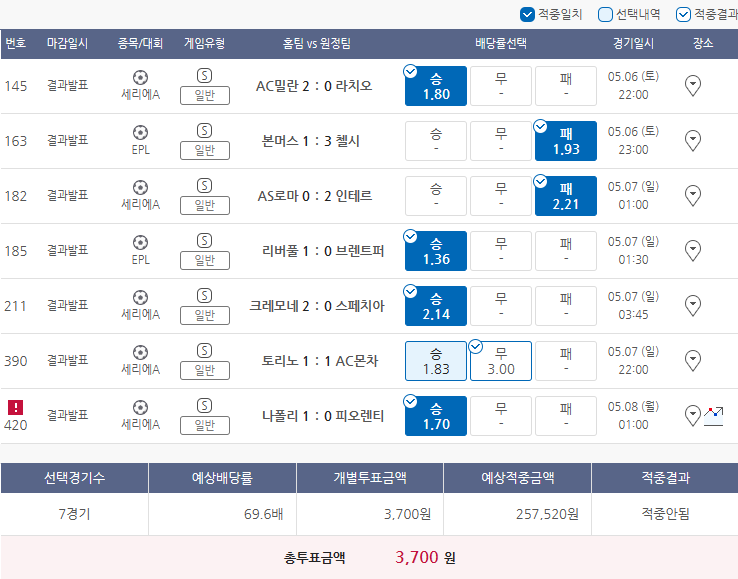Click expected payout 257,520원 value
This screenshot has height=579, width=738.
[547, 514]
